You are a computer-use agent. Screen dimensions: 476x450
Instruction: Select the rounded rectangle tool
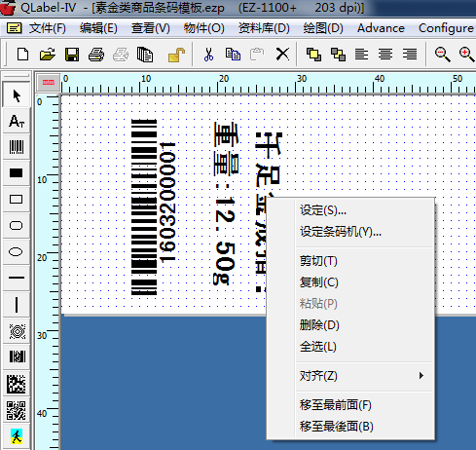point(17,225)
